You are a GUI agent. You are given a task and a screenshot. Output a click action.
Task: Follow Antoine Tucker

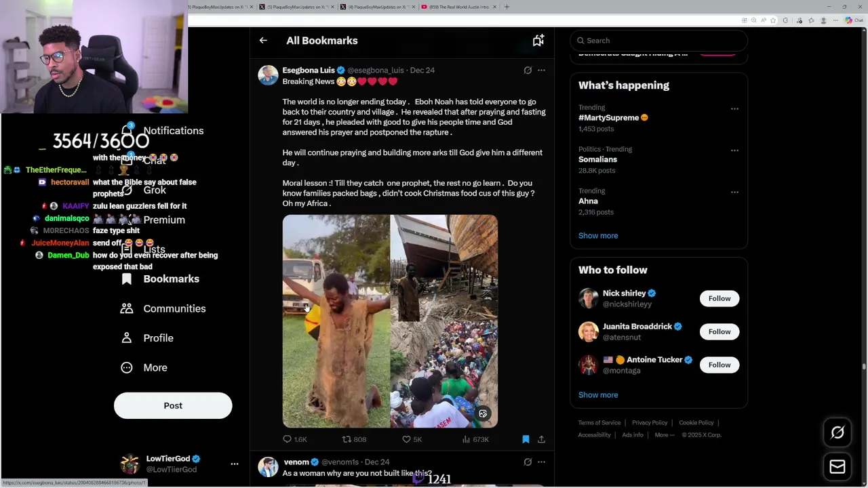point(719,365)
